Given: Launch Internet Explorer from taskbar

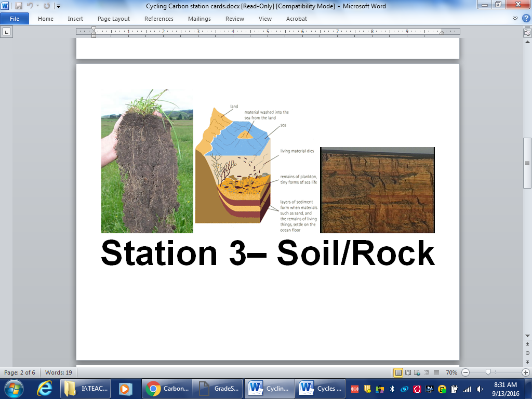Looking at the screenshot, I should (45, 389).
